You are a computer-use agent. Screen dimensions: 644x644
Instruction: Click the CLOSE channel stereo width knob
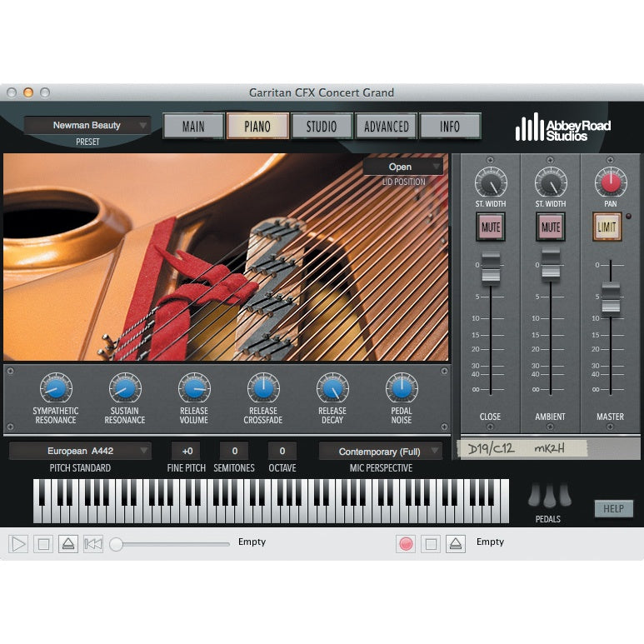pos(491,182)
